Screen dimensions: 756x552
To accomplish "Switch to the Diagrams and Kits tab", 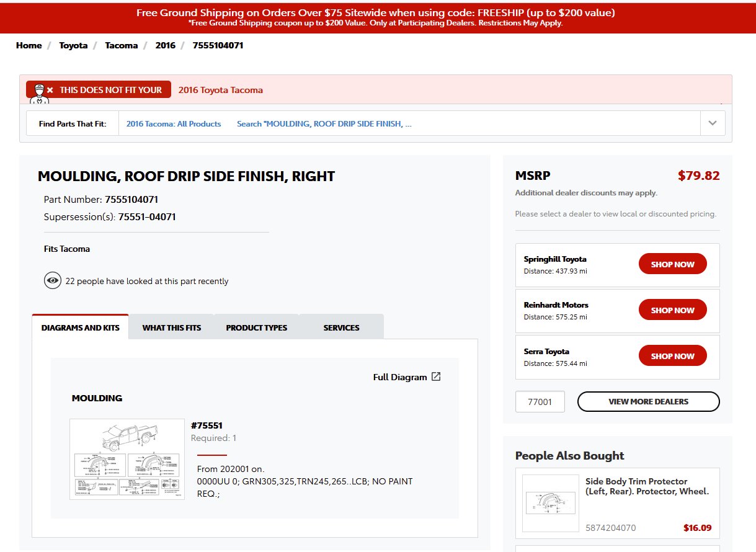I will (x=80, y=327).
